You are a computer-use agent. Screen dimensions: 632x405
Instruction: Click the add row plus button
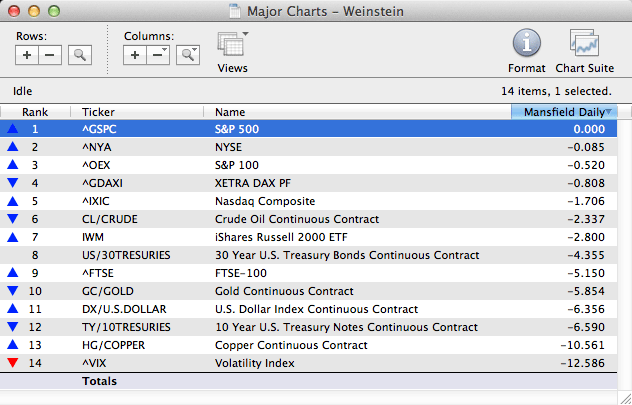(x=27, y=55)
